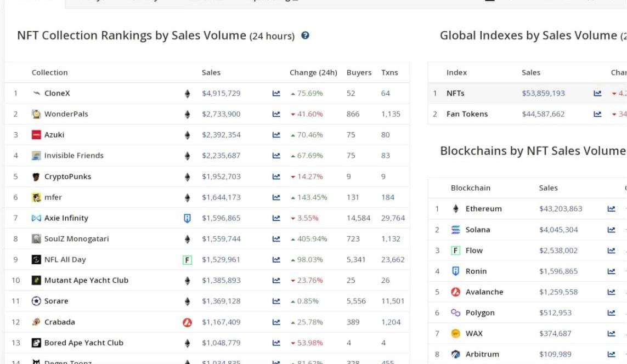Click the Flow blockchain icon in NFL All Day row
Screen dimensions: 627x364
click(187, 260)
